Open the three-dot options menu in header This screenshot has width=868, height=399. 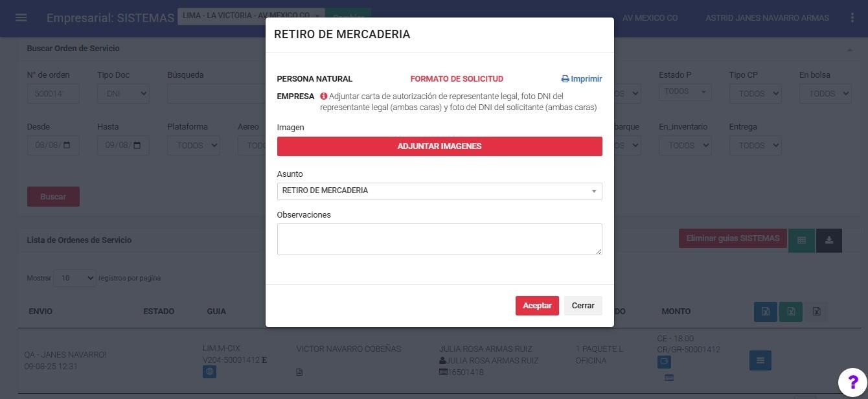click(x=852, y=17)
